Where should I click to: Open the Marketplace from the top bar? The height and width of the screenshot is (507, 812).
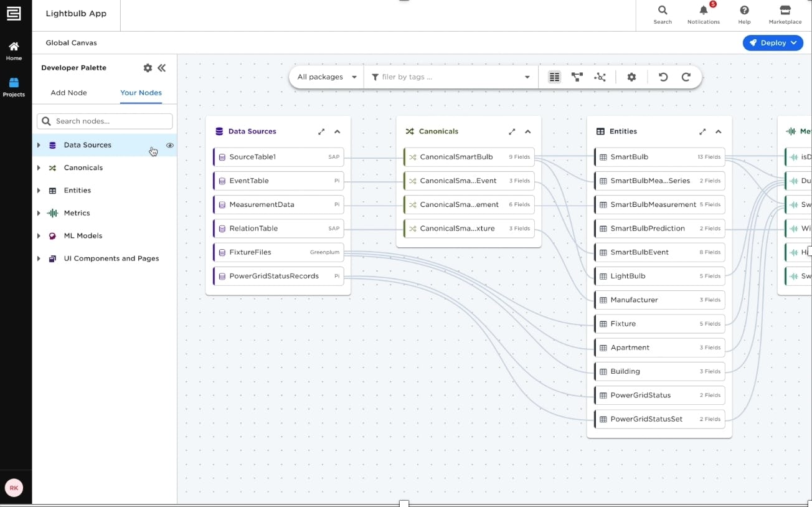coord(785,14)
